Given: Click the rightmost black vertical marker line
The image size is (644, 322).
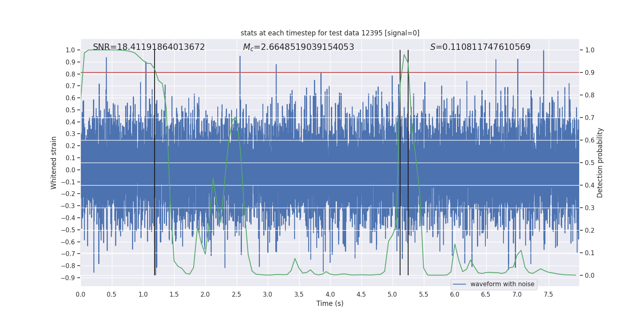Looking at the screenshot, I should coord(408,161).
